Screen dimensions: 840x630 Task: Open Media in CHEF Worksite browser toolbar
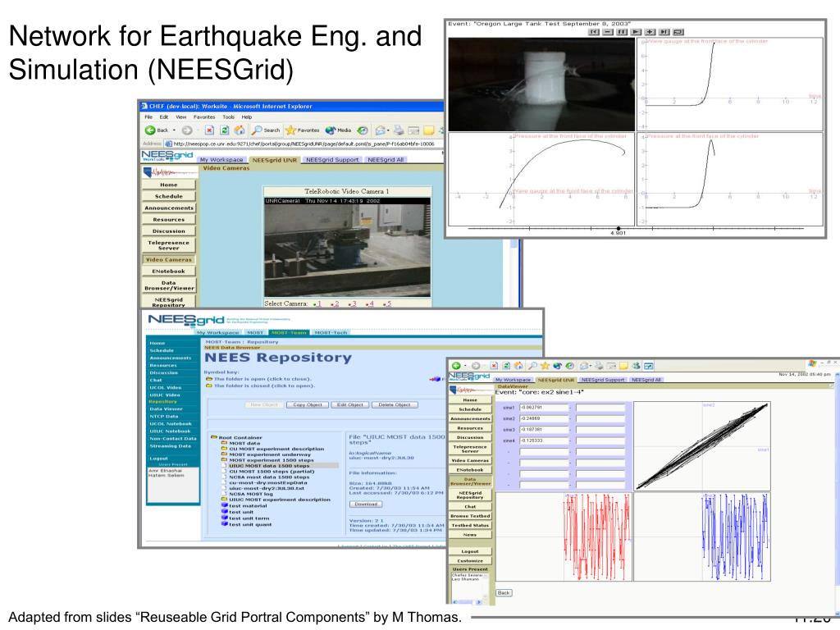click(338, 130)
